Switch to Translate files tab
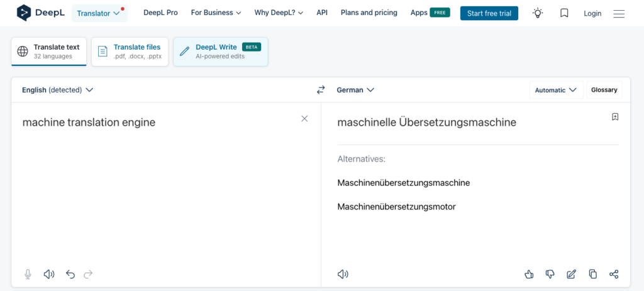This screenshot has width=644, height=291. point(130,52)
